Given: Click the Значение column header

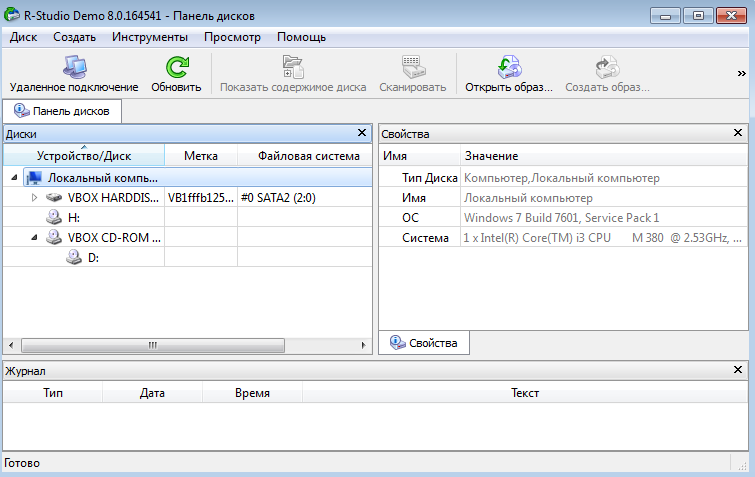Looking at the screenshot, I should [x=604, y=155].
